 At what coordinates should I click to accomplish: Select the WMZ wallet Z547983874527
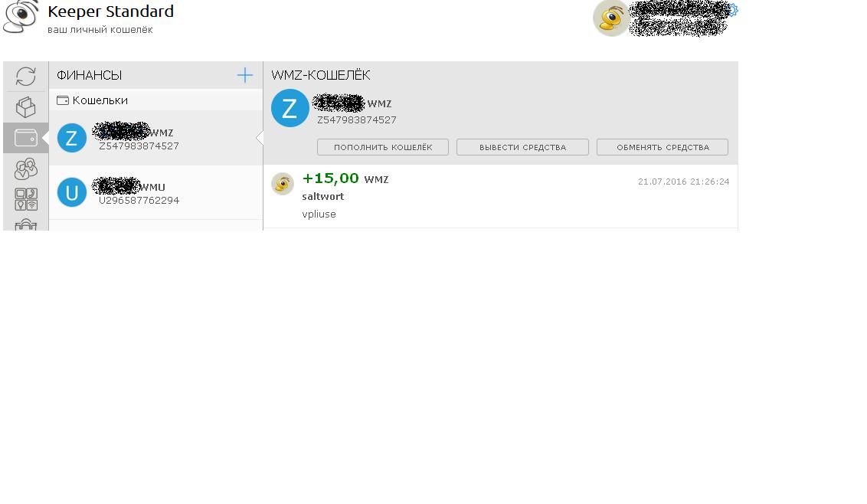(156, 138)
